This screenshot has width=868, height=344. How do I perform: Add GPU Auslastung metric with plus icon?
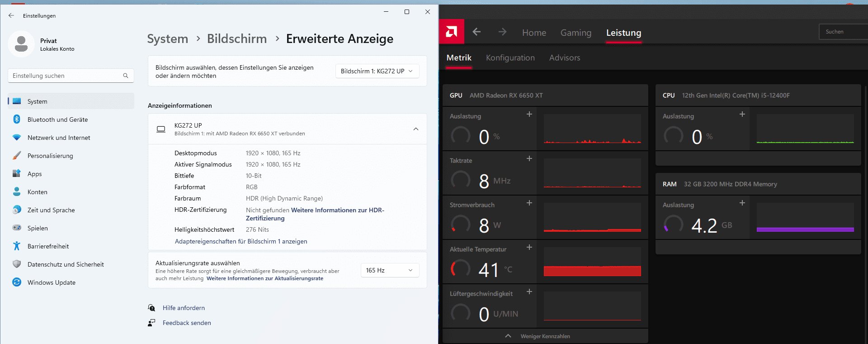pos(529,115)
